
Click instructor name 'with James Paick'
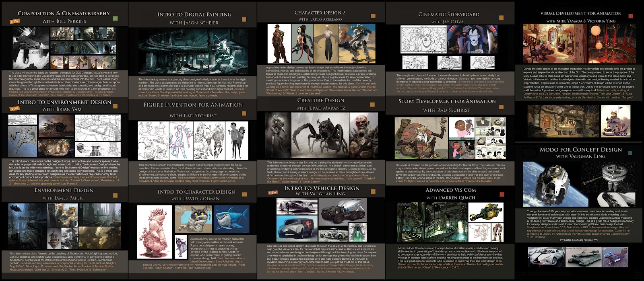(63, 198)
